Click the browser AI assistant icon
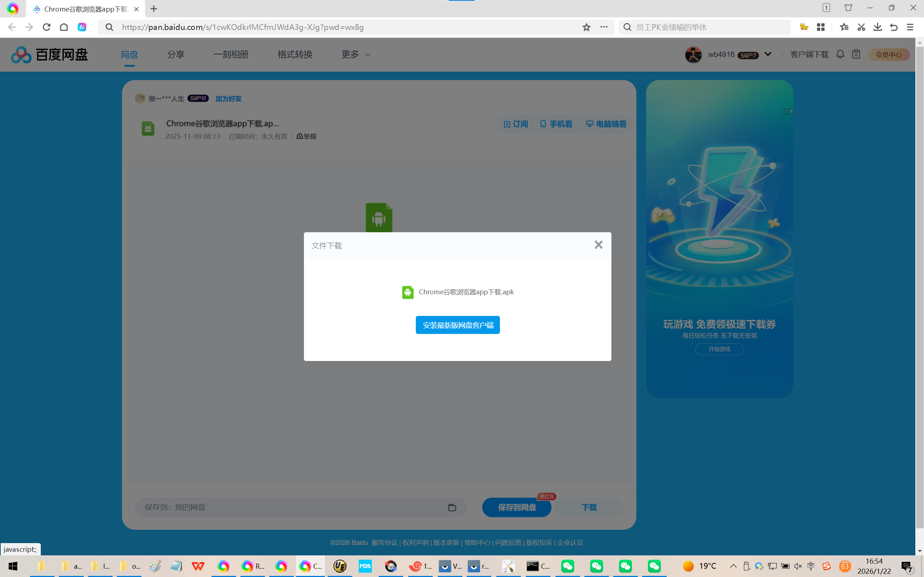924x577 pixels. 82,27
